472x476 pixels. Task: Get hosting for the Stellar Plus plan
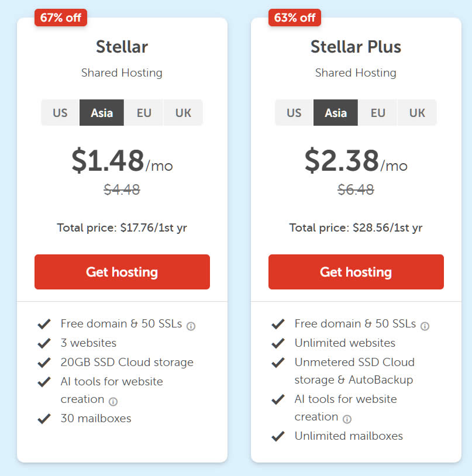click(356, 272)
